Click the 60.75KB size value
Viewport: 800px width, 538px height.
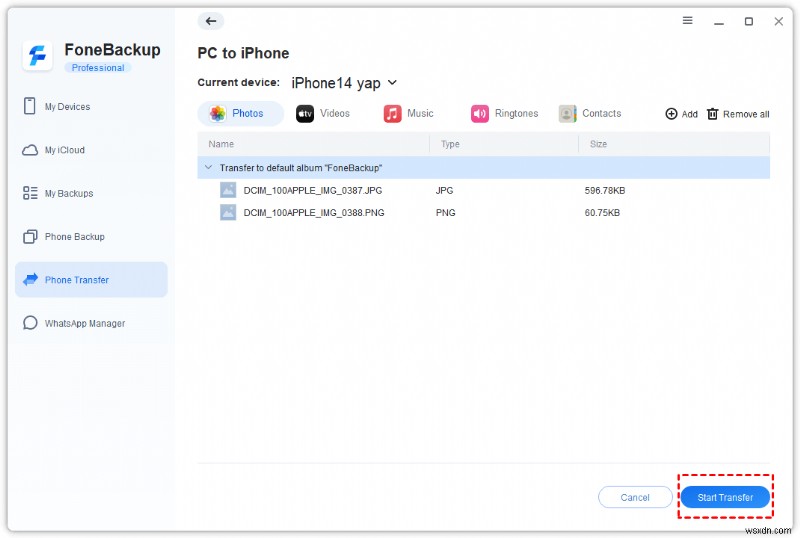point(602,212)
